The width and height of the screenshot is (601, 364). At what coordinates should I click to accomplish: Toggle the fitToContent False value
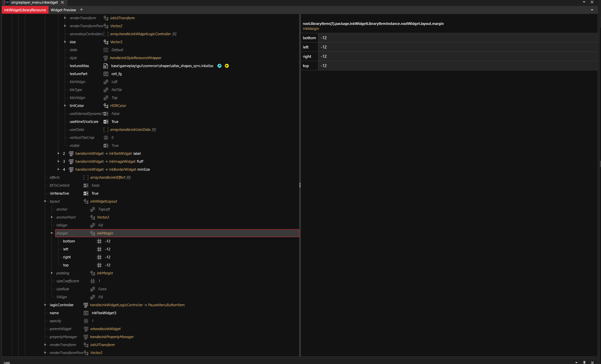click(95, 185)
